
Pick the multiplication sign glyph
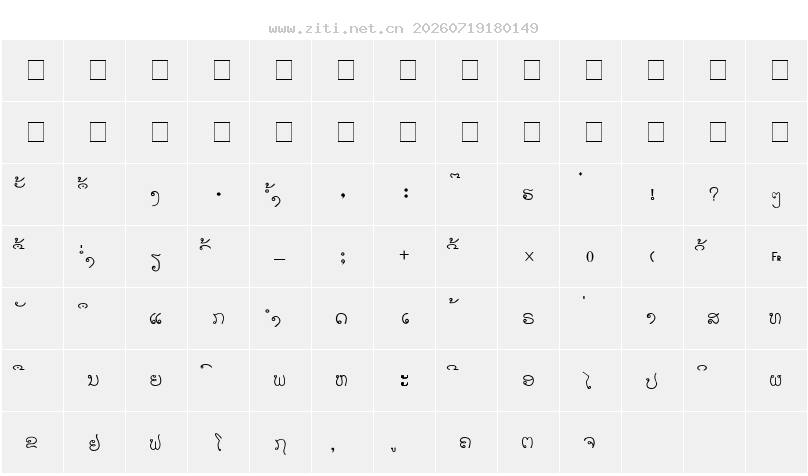click(529, 257)
